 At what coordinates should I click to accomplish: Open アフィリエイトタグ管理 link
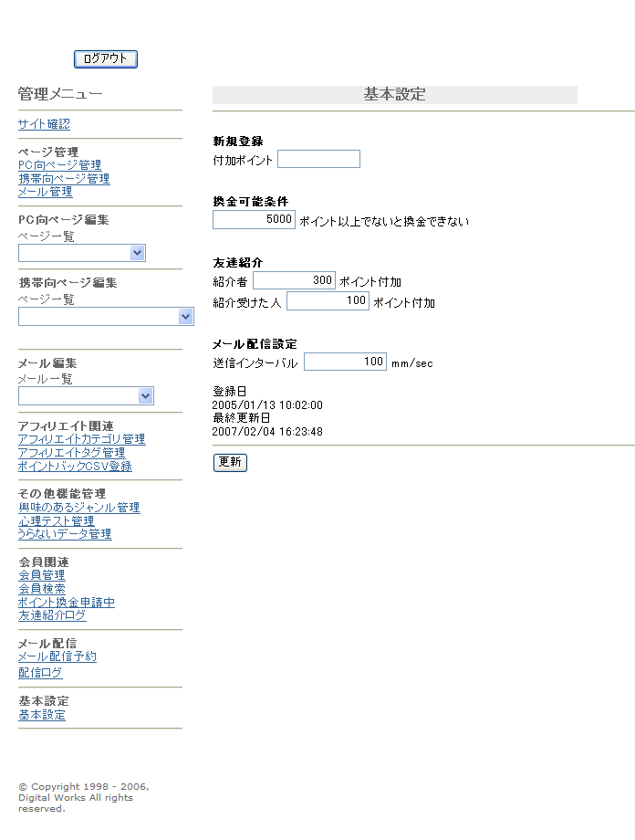[x=71, y=453]
